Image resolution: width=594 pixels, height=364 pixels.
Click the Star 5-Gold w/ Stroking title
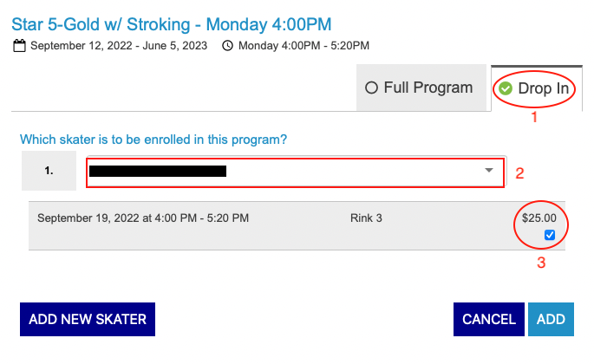[171, 24]
